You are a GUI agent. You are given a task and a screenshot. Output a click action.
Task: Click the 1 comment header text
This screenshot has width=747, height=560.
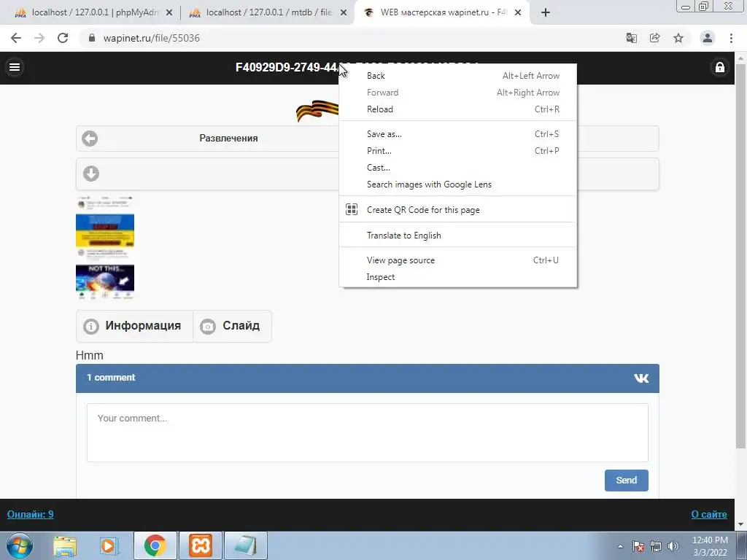pyautogui.click(x=111, y=378)
